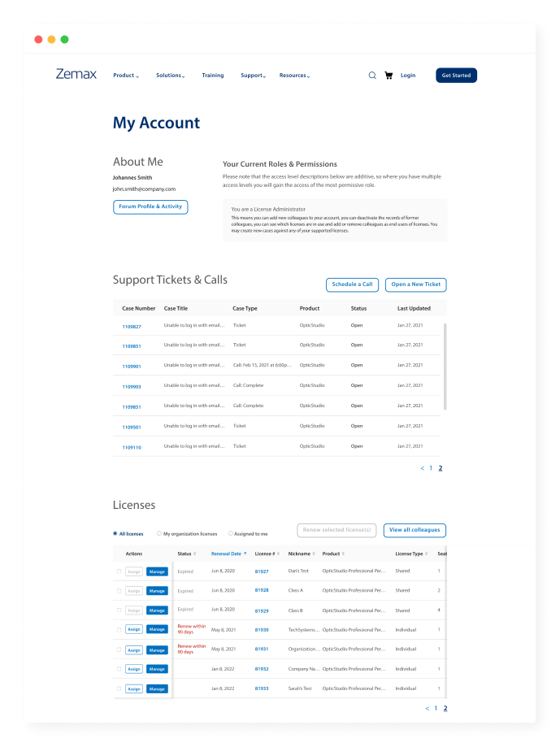
Task: Open license number 81930 link
Action: pos(262,630)
